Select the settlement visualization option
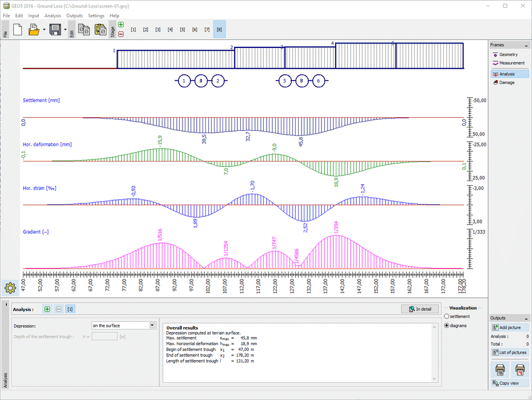Screen dimensions: 532x400 447,317
